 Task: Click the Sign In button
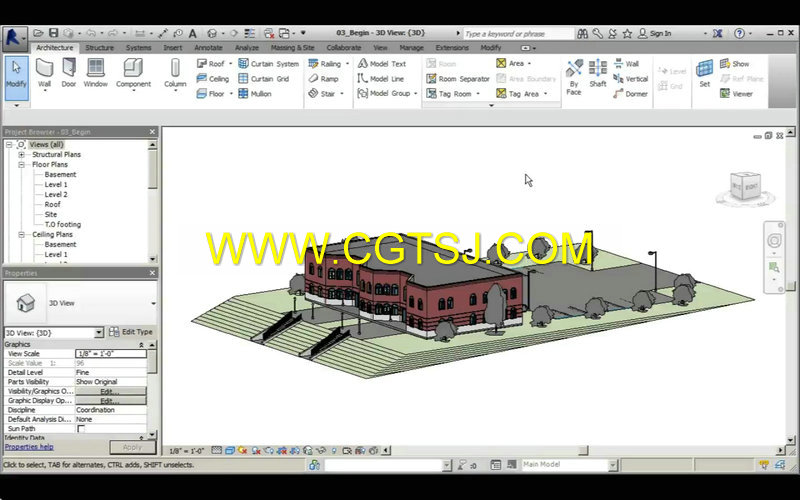point(655,33)
